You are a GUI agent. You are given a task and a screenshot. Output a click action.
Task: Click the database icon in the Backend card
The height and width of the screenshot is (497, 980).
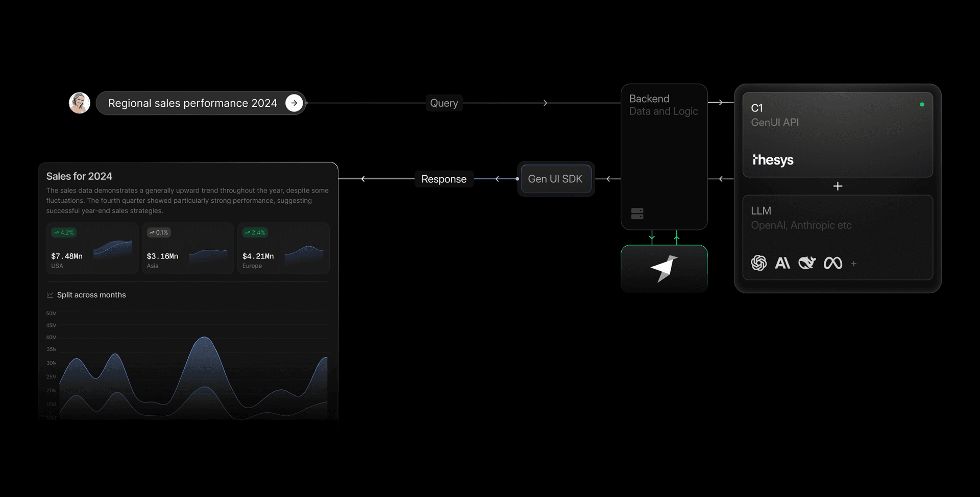pyautogui.click(x=638, y=213)
